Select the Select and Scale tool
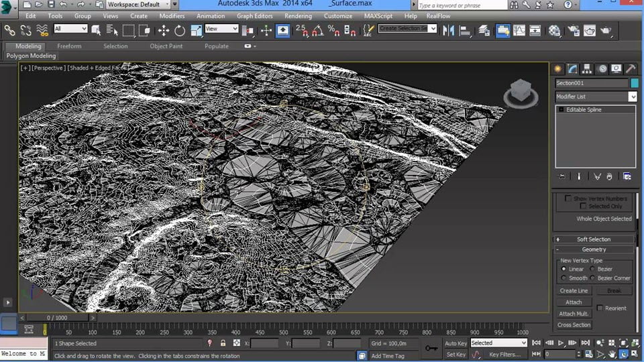This screenshot has height=362, width=644. click(197, 30)
